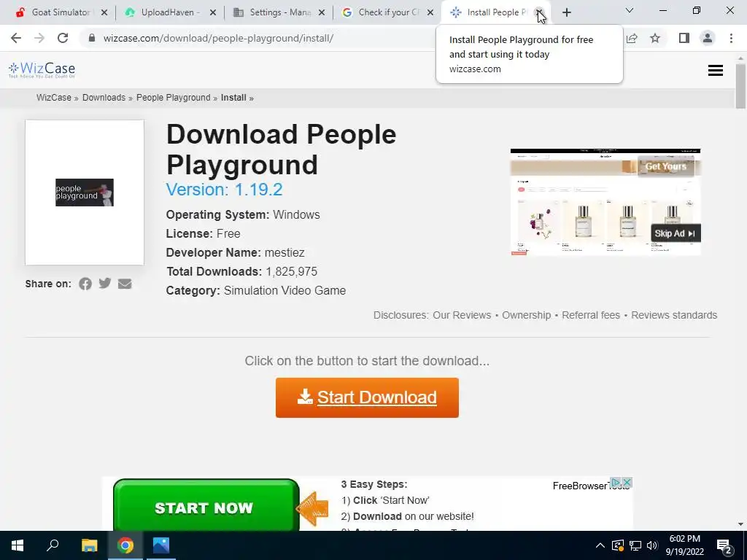Click the green START NOW ad button
The image size is (747, 560).
click(206, 505)
